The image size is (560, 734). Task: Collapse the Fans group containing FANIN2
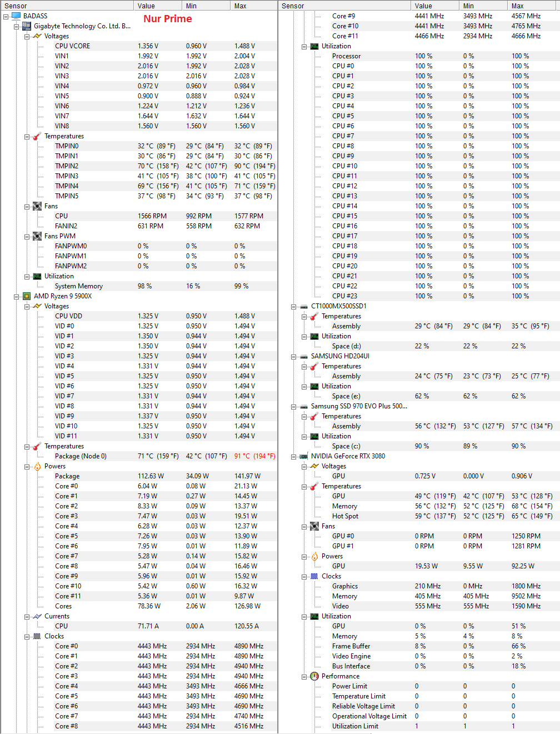27,206
